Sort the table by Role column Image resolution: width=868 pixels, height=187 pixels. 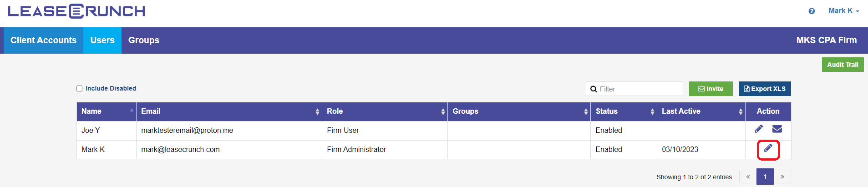pos(385,111)
